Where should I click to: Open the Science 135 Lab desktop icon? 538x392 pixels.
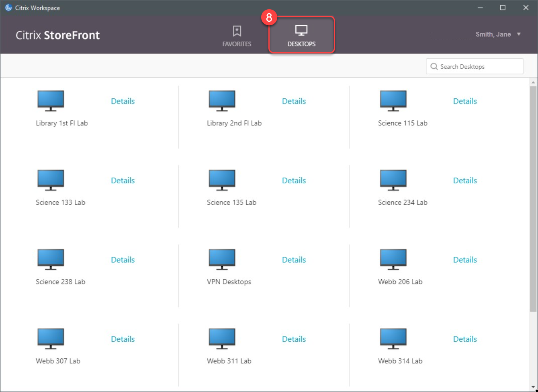coord(222,180)
